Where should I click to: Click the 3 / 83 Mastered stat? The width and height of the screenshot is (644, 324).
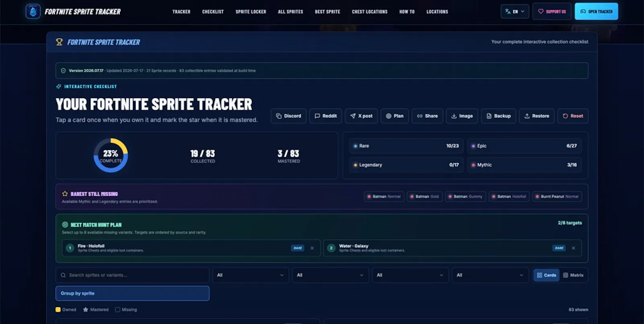tap(289, 156)
